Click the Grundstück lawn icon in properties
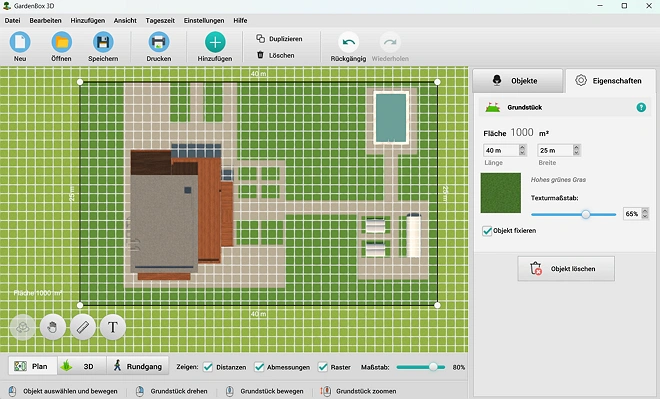 coord(492,107)
